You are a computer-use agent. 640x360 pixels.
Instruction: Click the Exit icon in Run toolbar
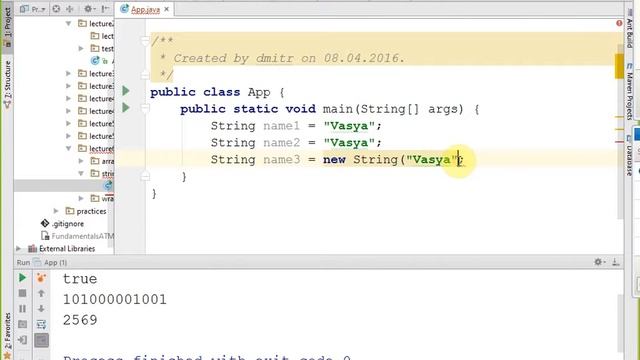click(x=22, y=340)
